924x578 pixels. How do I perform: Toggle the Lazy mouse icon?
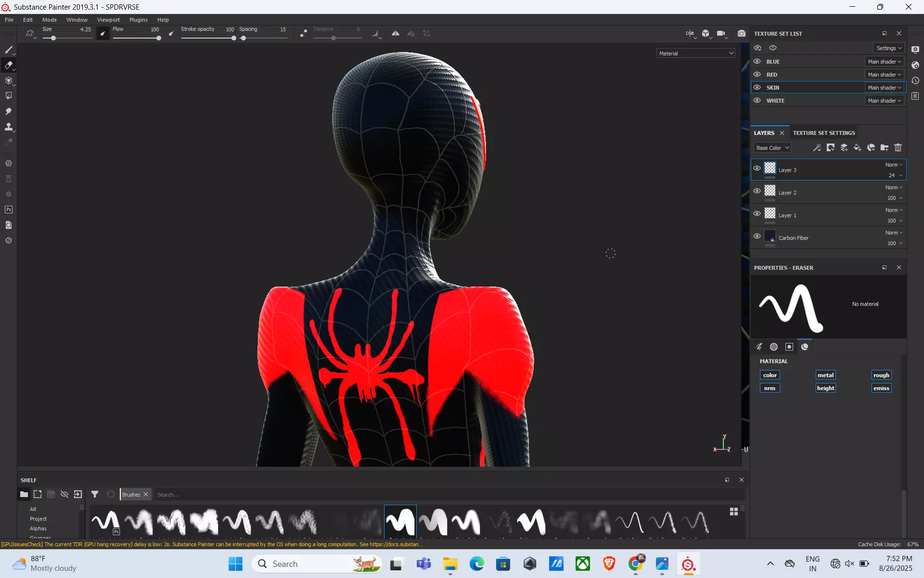303,34
